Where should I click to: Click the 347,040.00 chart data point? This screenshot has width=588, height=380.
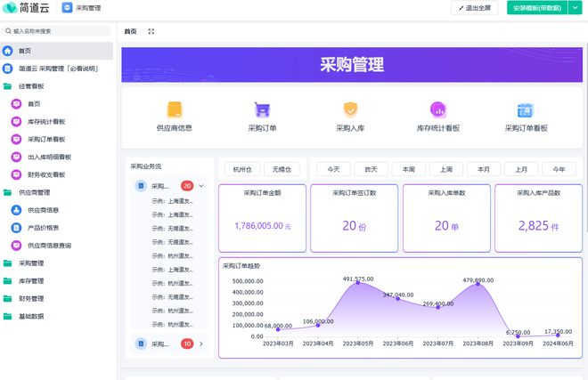(x=398, y=299)
